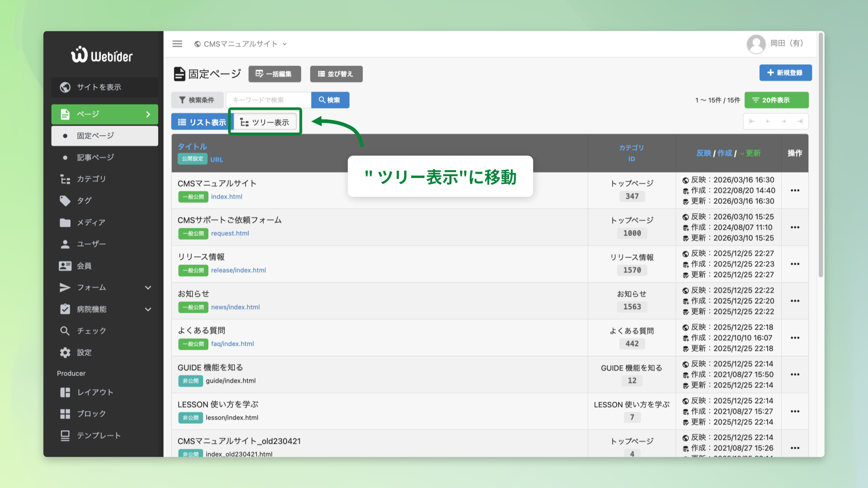Open index.html link
Screen dimensions: 868x488
pyautogui.click(x=226, y=197)
